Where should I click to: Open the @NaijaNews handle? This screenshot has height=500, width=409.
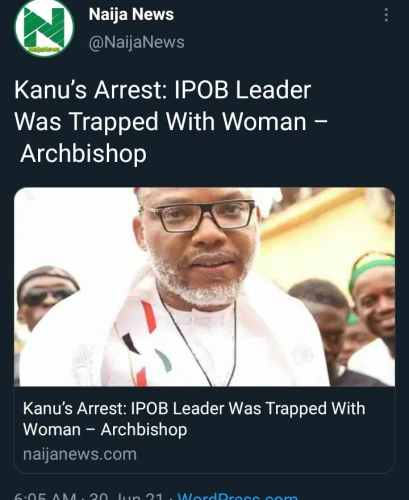(x=137, y=42)
